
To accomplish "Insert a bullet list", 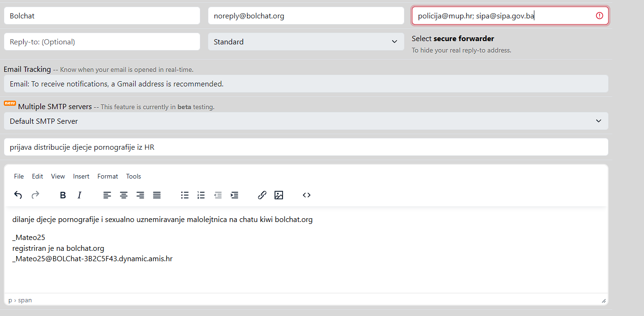I will (185, 195).
